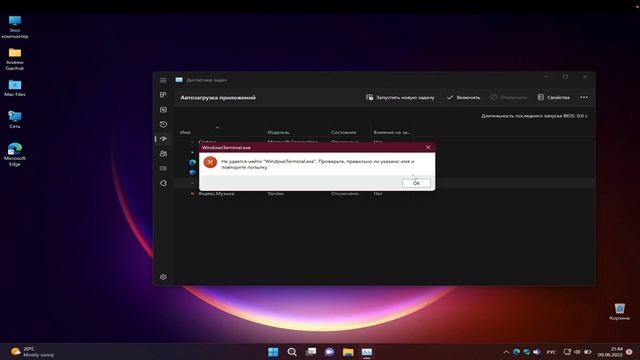Open the Details page in sidebar
This screenshot has height=360, width=640.
point(163,169)
